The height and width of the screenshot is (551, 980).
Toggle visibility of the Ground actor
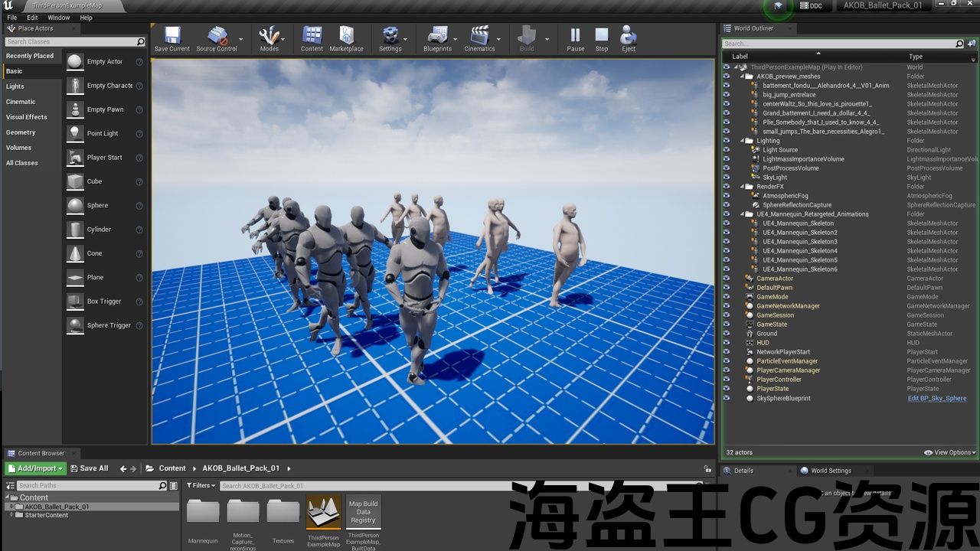pyautogui.click(x=727, y=334)
